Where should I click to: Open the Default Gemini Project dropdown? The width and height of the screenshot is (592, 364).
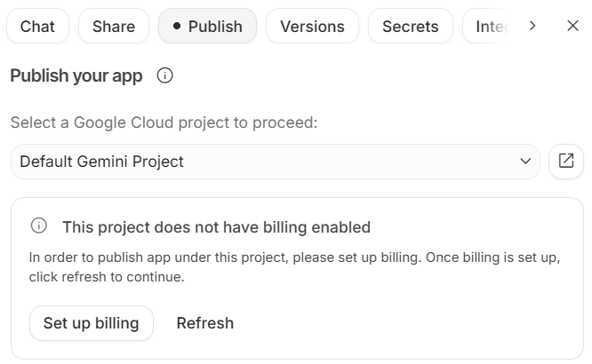pos(267,162)
